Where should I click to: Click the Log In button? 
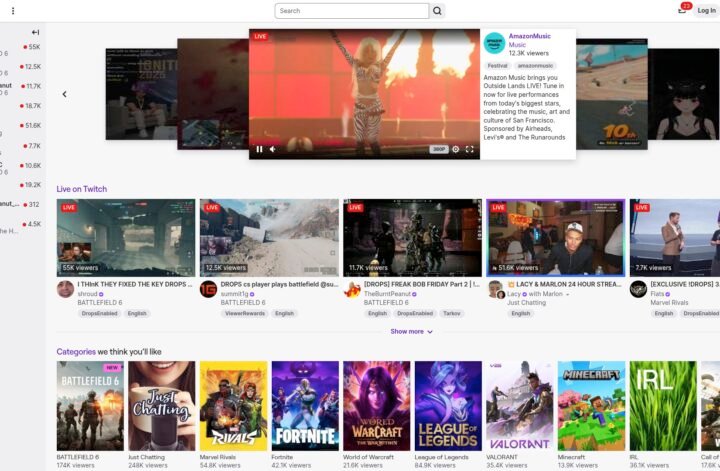706,11
